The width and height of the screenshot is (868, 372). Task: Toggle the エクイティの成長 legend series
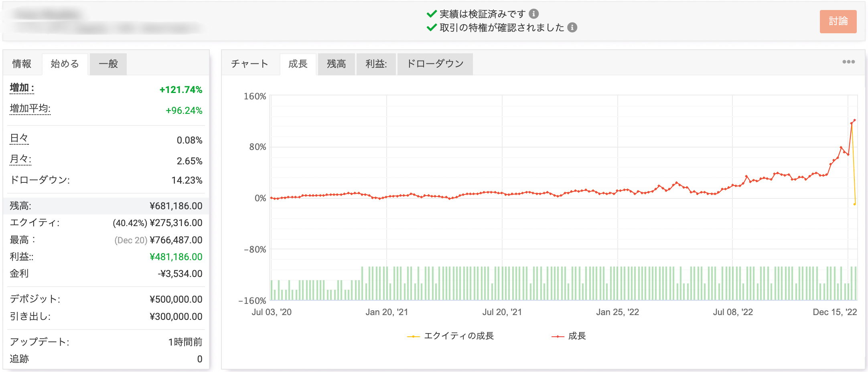[x=450, y=336]
